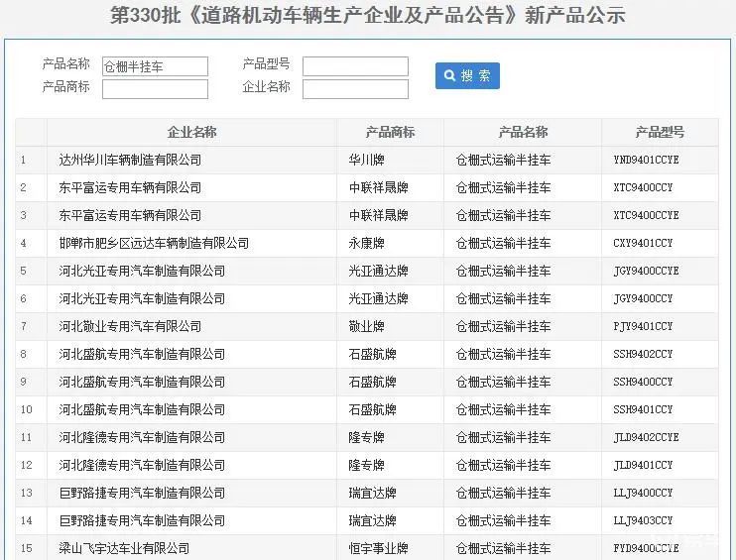Click the 企业名称 column header
Screen dimensions: 736x560
191,132
